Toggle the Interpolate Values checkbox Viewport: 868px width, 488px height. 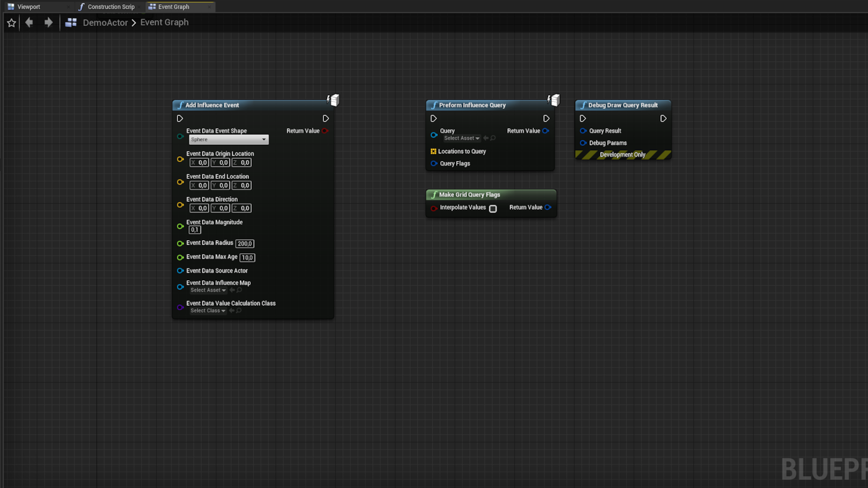pyautogui.click(x=493, y=208)
